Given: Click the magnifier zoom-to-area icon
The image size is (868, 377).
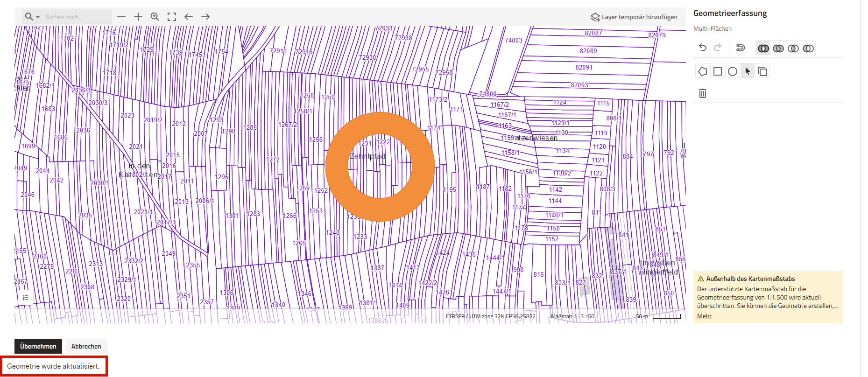Looking at the screenshot, I should click(155, 17).
